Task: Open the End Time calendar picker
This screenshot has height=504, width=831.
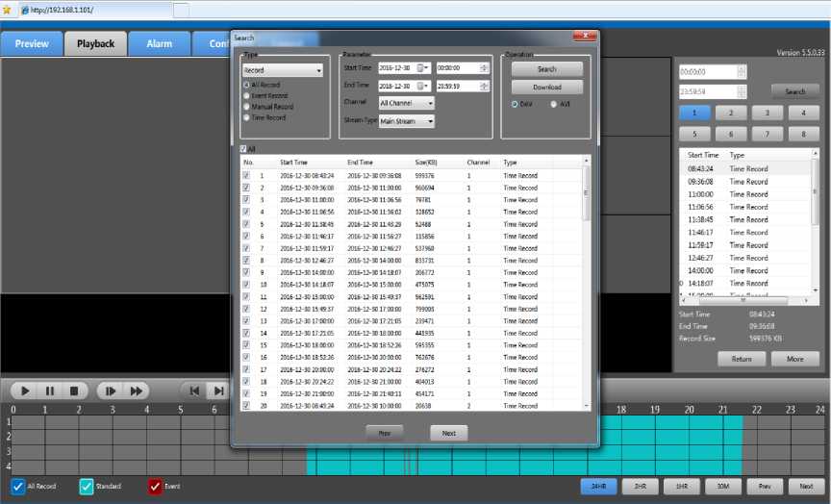Action: click(x=423, y=86)
